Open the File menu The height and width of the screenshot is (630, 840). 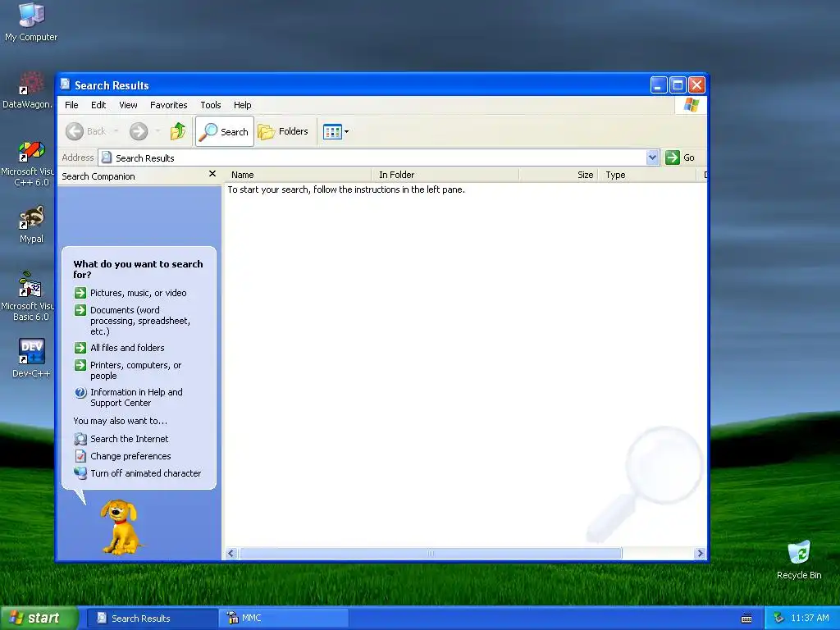[x=71, y=105]
